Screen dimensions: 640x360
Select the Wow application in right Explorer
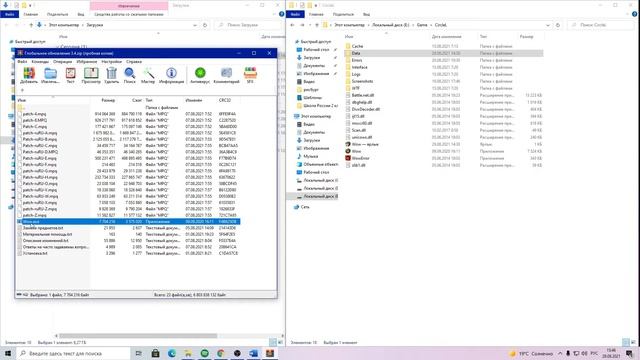tap(356, 151)
